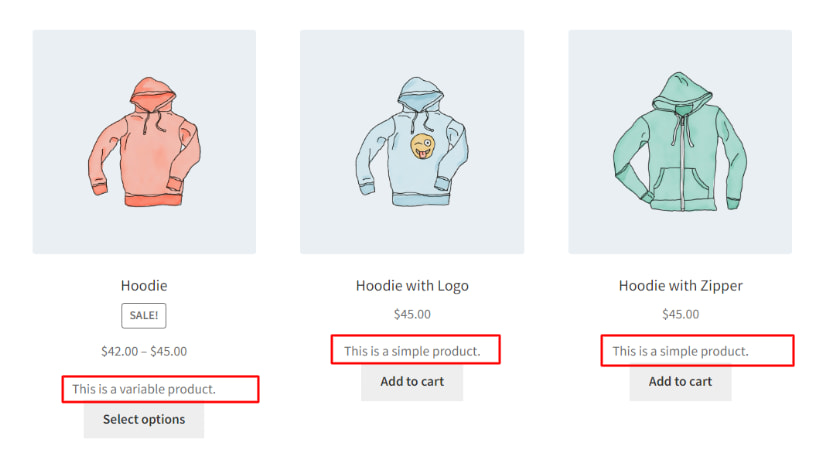Add Hoodie with Logo to cart
The height and width of the screenshot is (474, 821).
point(412,381)
